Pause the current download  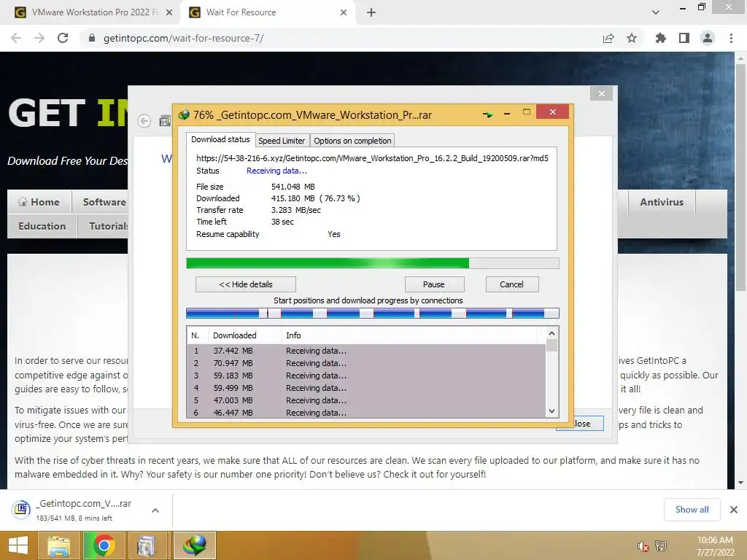pos(434,284)
